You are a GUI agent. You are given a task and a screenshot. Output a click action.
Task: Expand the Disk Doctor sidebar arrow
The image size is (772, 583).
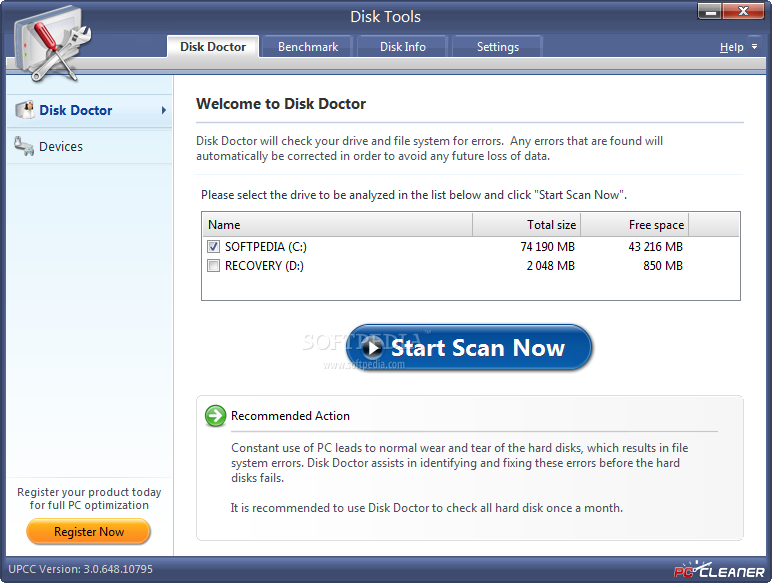coord(164,110)
